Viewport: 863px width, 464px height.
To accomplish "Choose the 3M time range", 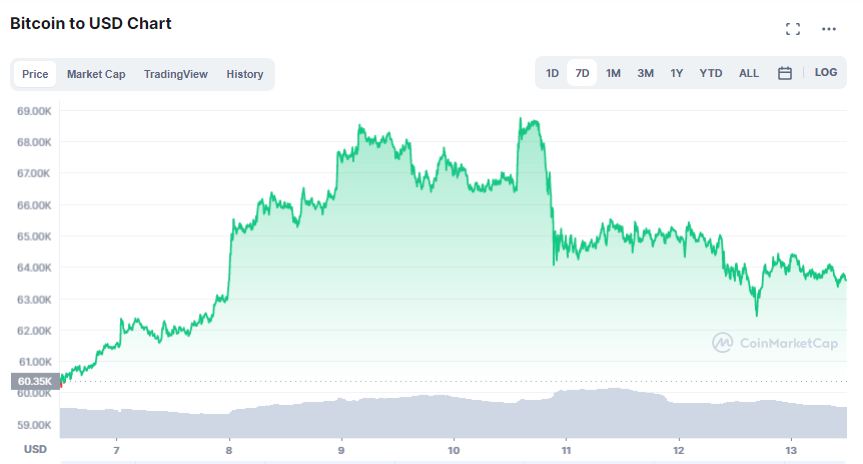I will pos(645,73).
